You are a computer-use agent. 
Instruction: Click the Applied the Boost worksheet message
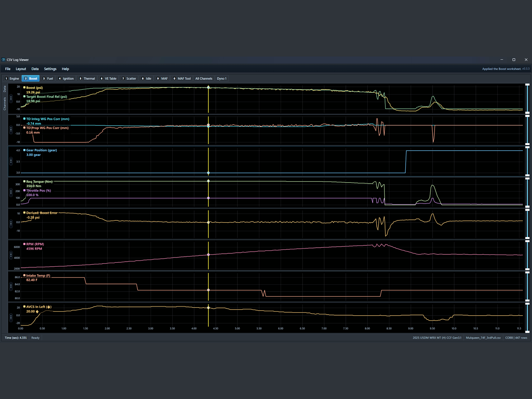click(x=501, y=69)
